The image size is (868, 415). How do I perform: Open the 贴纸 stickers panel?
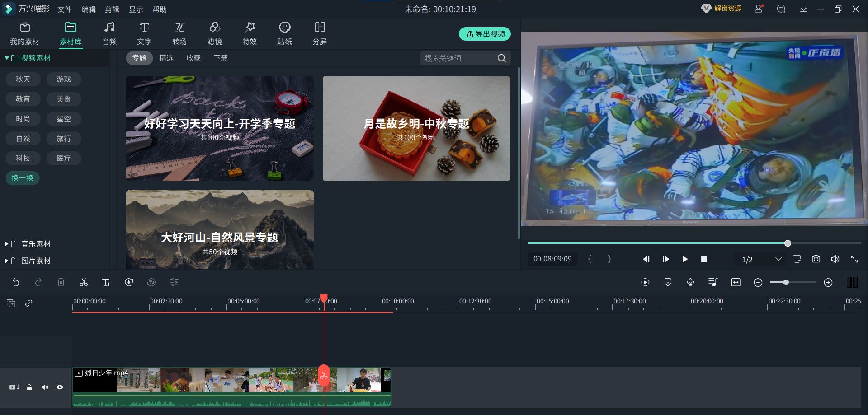click(284, 34)
